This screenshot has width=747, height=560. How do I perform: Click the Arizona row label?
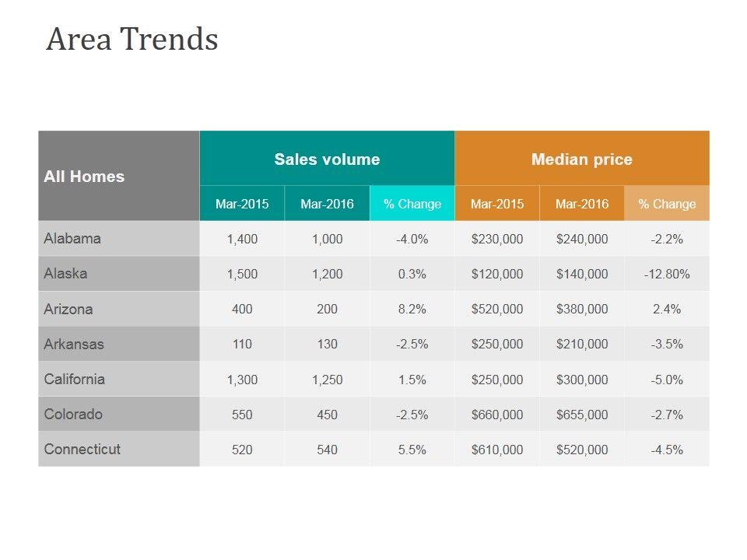pos(68,309)
